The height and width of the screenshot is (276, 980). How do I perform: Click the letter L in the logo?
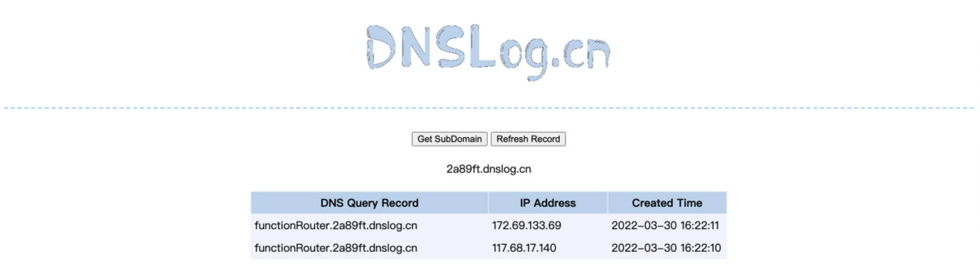tap(481, 46)
